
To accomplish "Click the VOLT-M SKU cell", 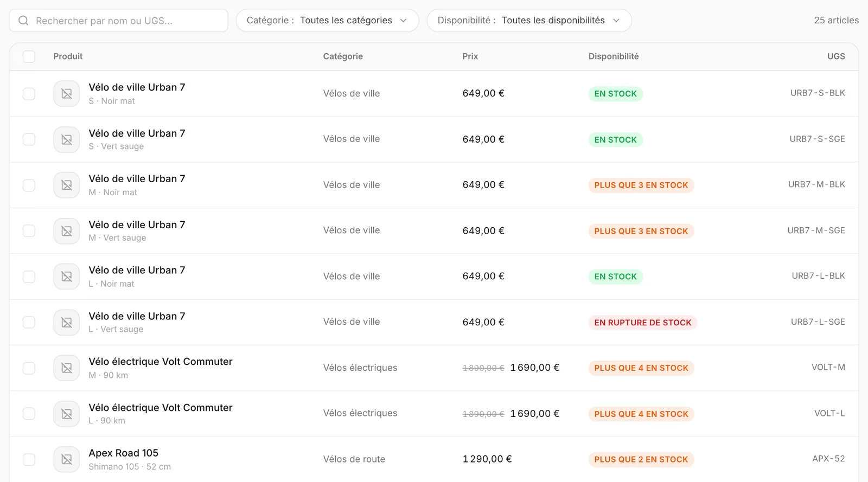I will coord(828,368).
